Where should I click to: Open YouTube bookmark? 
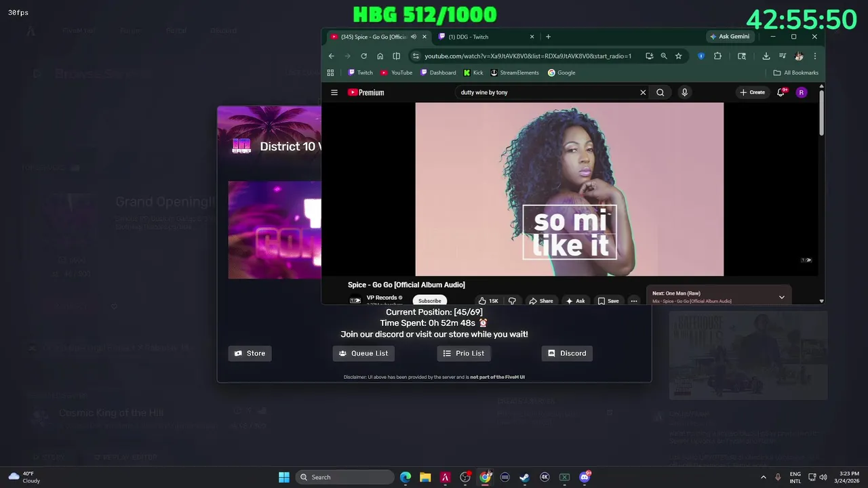coord(397,73)
